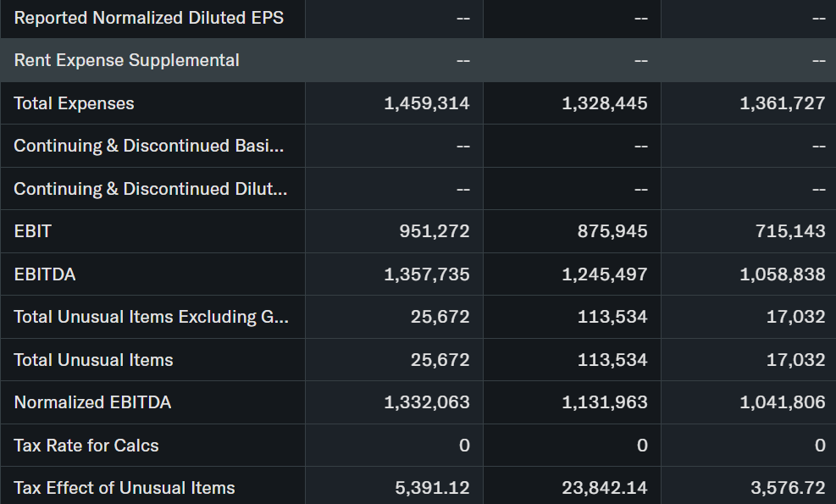Select Normalized EBITDA value 1,332,063
836x504 pixels.
(426, 402)
